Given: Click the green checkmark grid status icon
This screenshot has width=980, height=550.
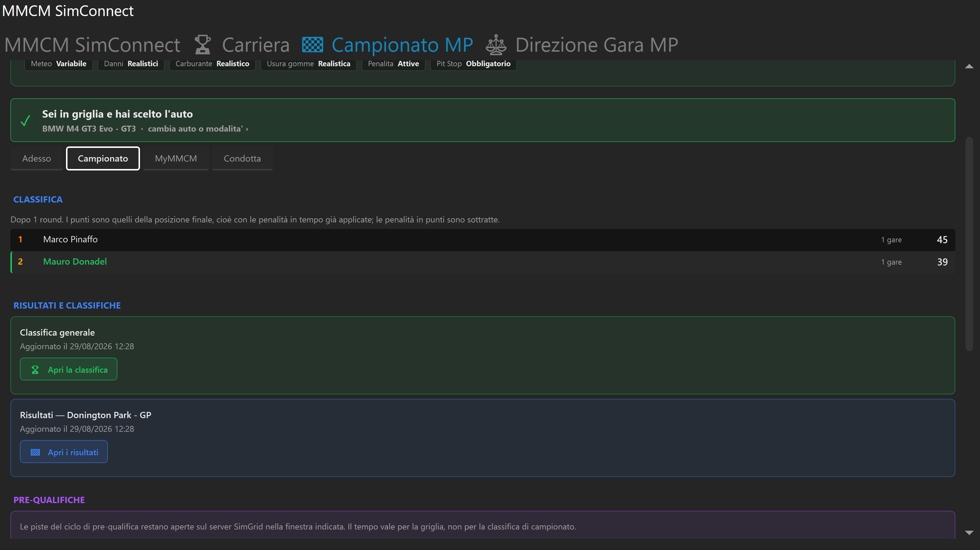Looking at the screenshot, I should 26,121.
